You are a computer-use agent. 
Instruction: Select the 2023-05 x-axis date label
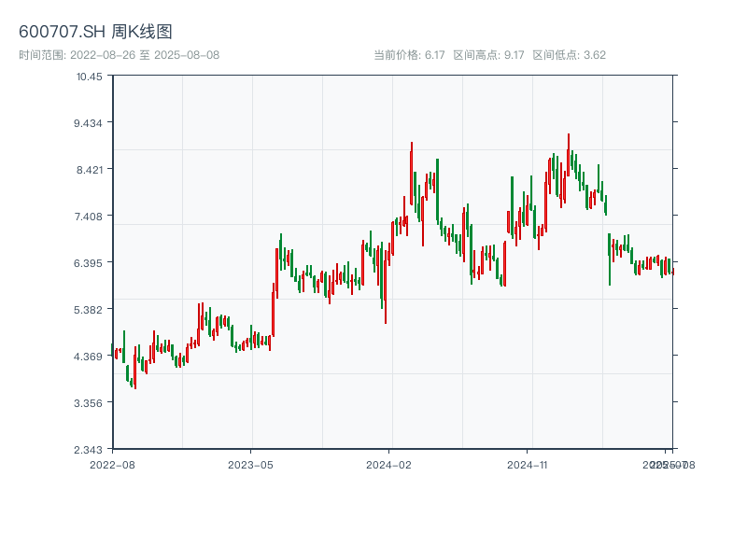coord(250,464)
